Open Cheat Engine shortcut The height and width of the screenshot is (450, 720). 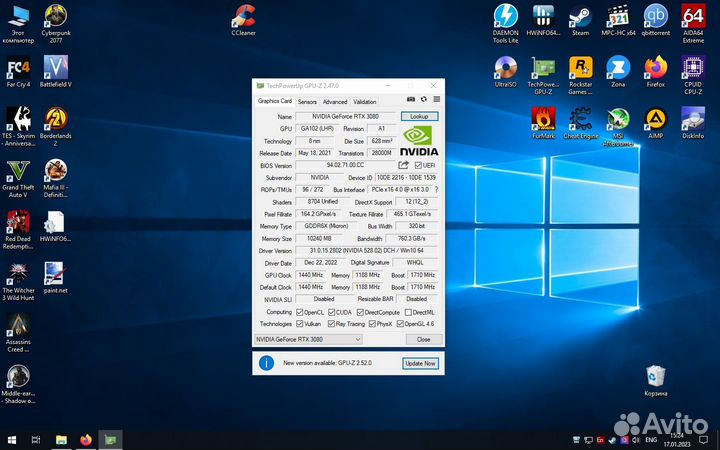pos(580,123)
